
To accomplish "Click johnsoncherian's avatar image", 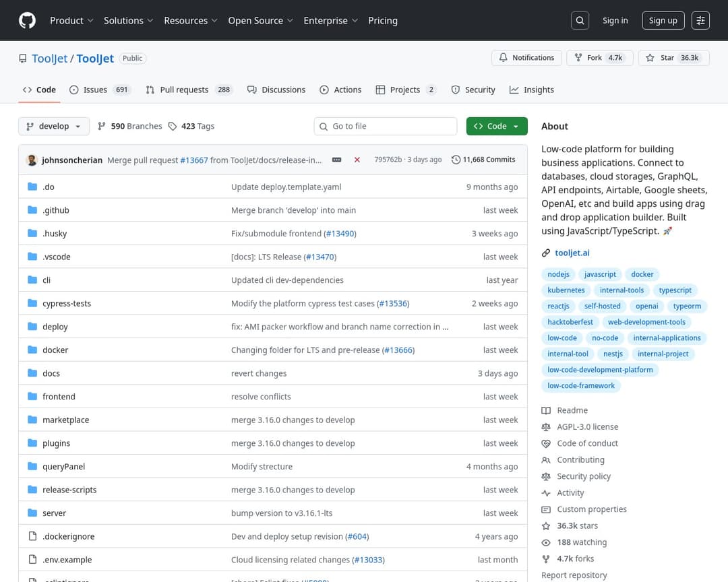I will tap(32, 160).
